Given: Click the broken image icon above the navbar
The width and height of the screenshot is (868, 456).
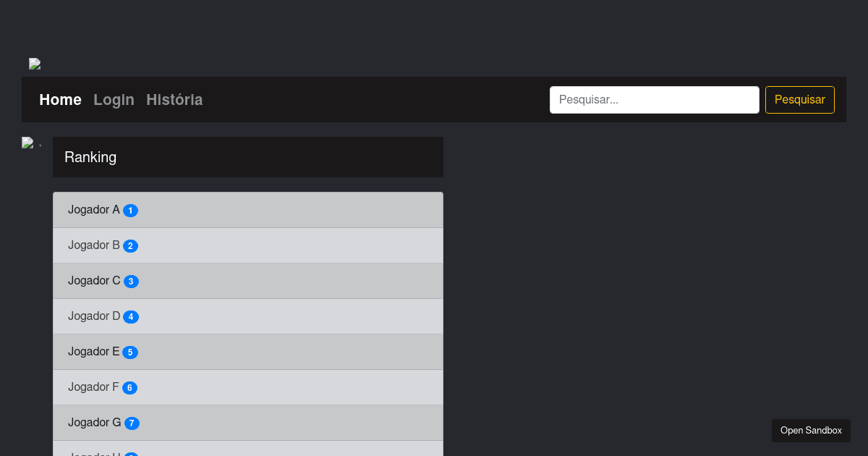Looking at the screenshot, I should [x=34, y=64].
